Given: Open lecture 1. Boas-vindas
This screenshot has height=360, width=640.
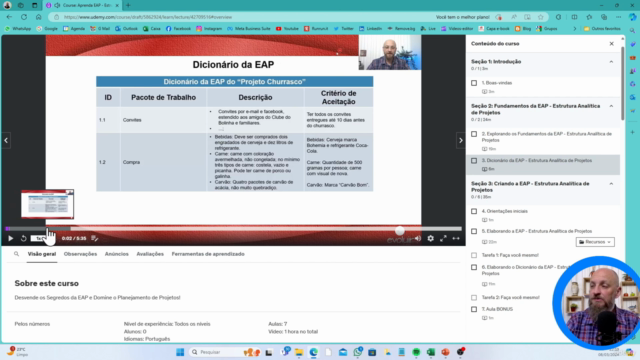Looking at the screenshot, I should [497, 83].
